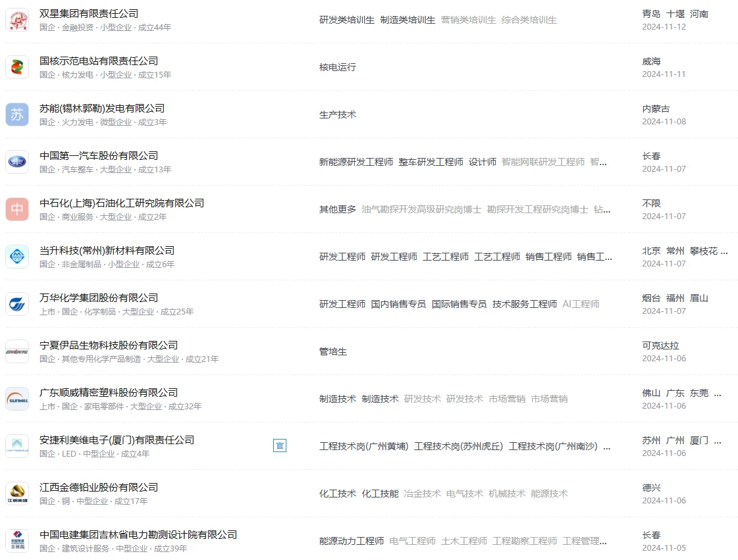Click the 宁夏伊品生物科技 company logo
Screen dimensions: 738x560
coord(17,351)
